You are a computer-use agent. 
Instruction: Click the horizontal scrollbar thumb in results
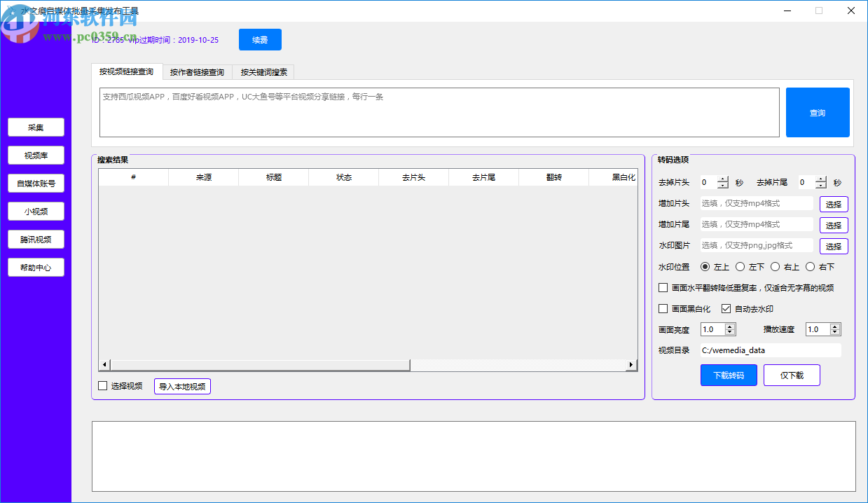point(260,365)
